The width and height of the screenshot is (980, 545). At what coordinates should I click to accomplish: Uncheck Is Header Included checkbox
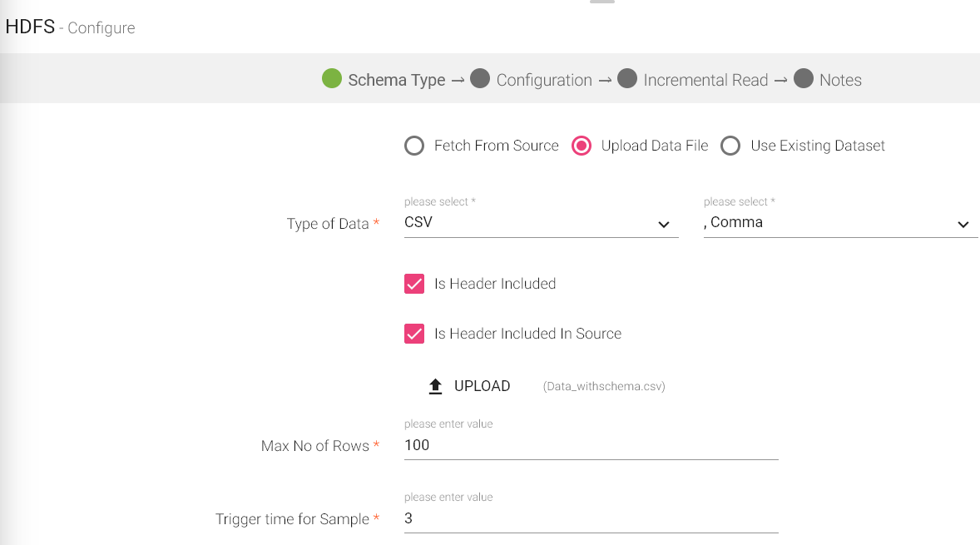tap(414, 284)
